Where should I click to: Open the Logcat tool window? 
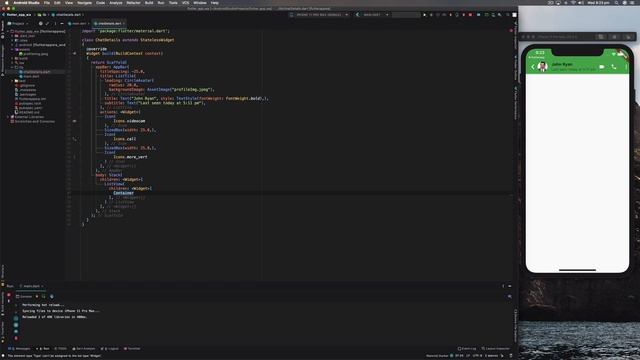(x=109, y=349)
